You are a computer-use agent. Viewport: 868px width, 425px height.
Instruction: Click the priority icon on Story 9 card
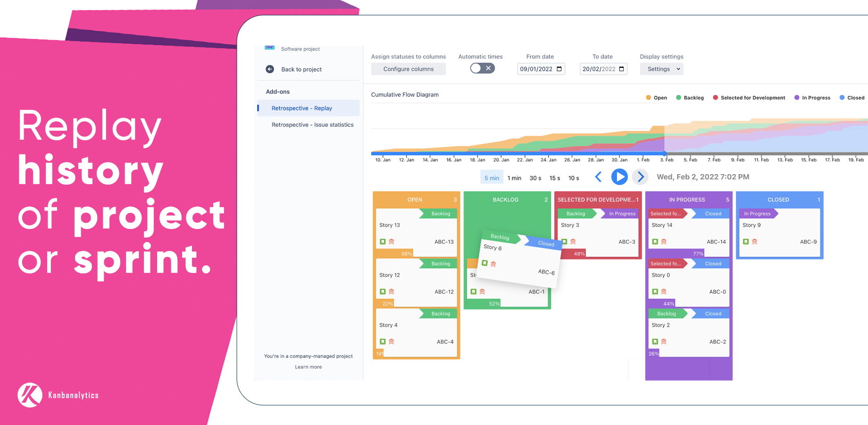[754, 242]
